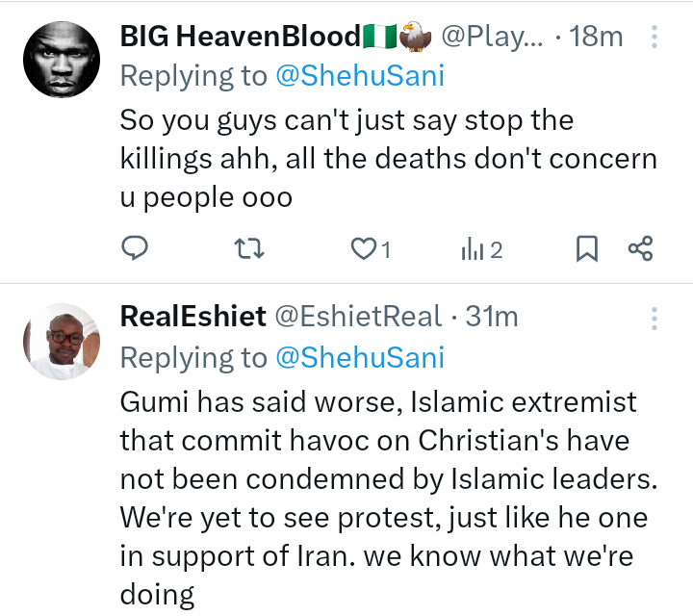Screen dimensions: 693x616
Task: Repost BIG HeavenBlood's tweet
Action: point(248,249)
